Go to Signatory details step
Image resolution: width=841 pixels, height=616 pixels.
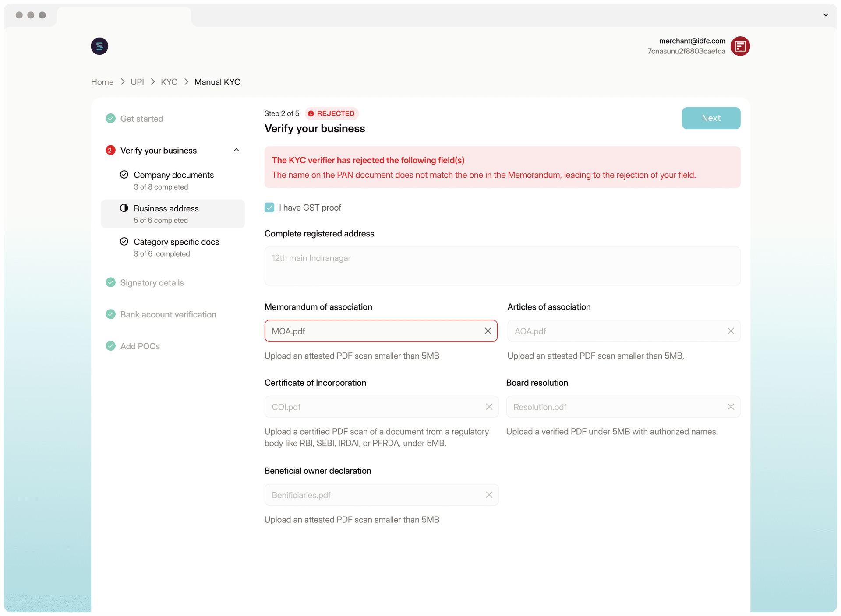pyautogui.click(x=152, y=283)
